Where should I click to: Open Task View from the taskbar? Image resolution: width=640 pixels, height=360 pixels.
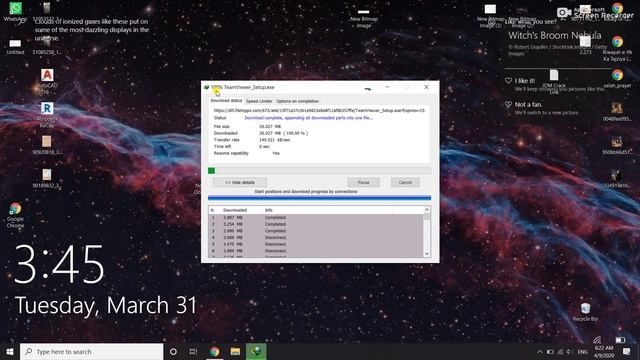click(193, 351)
